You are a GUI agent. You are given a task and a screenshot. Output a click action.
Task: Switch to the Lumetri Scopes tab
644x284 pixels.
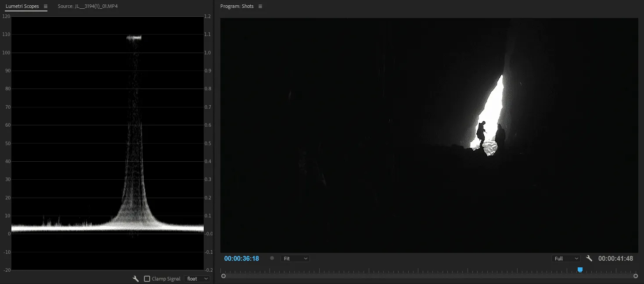coord(22,7)
